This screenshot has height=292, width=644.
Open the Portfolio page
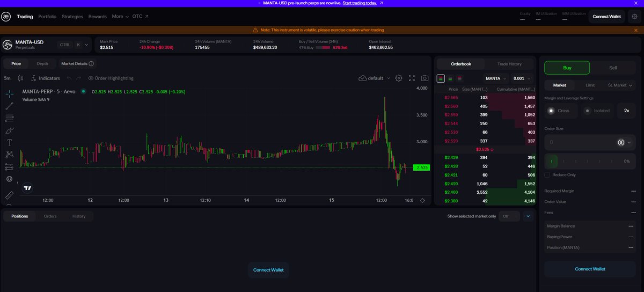click(x=47, y=17)
